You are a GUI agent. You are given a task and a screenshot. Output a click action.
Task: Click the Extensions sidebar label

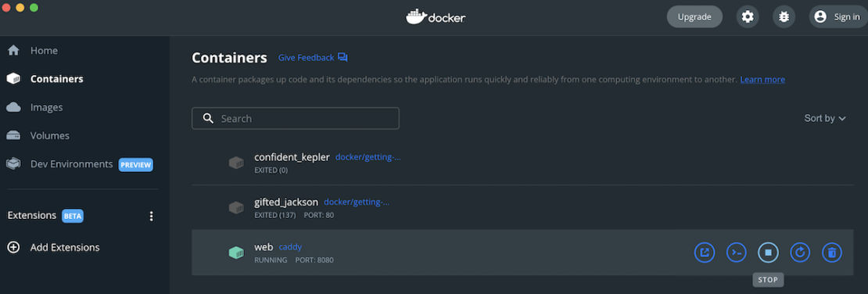point(32,215)
